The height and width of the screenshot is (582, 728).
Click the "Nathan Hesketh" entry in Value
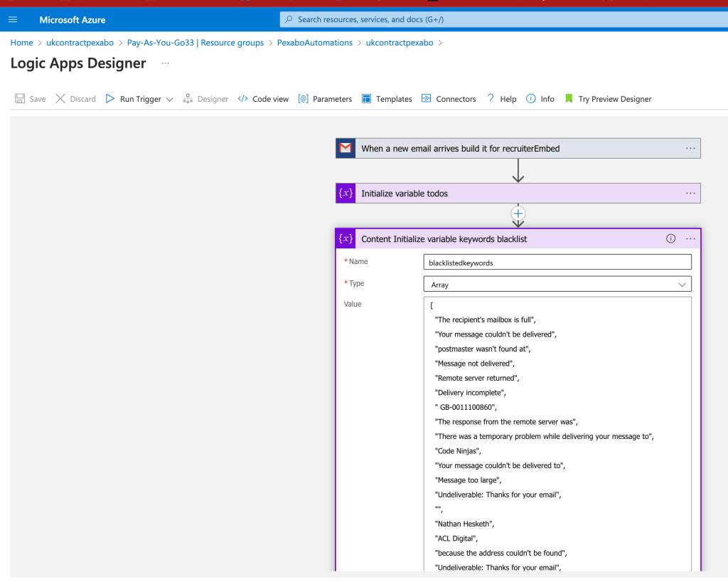pyautogui.click(x=464, y=524)
